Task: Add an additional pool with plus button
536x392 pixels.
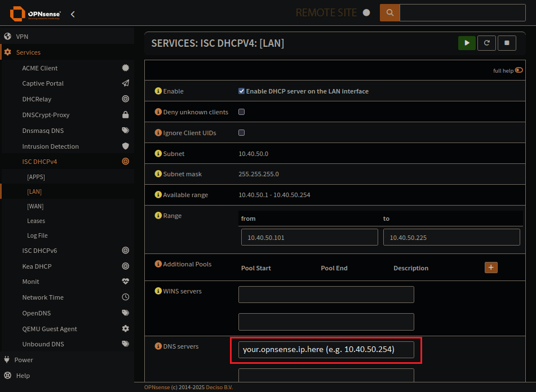Action: pyautogui.click(x=491, y=268)
